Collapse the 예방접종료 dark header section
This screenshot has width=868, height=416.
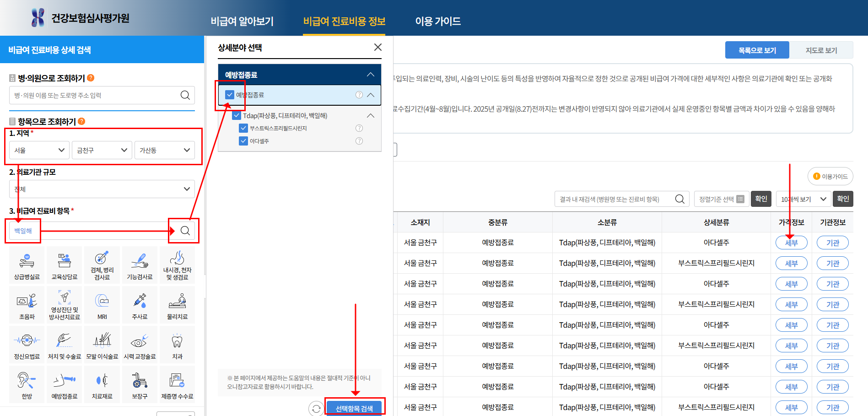click(371, 75)
